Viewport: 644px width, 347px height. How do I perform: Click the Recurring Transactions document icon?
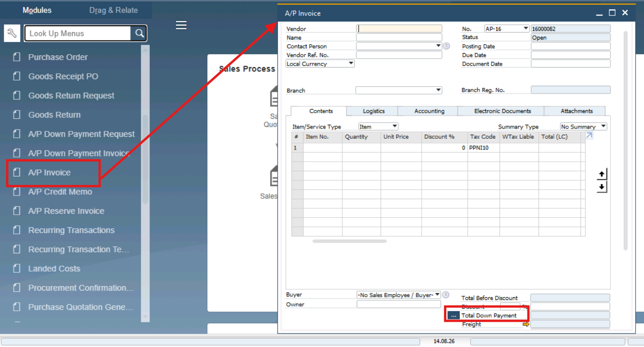tap(17, 230)
